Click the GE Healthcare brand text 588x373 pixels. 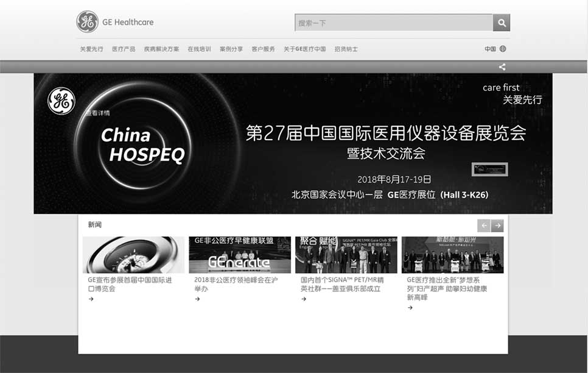click(x=128, y=22)
